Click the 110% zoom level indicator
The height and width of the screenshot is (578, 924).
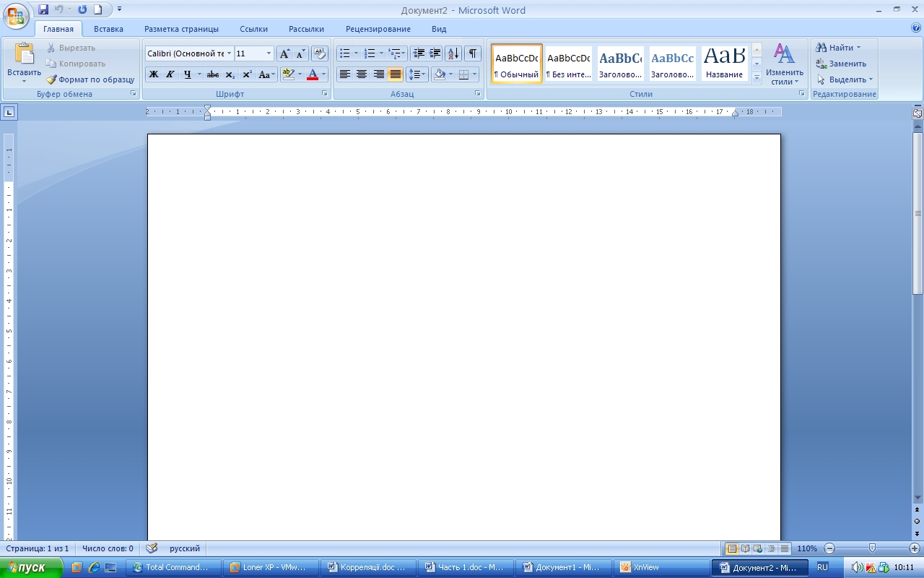click(807, 548)
